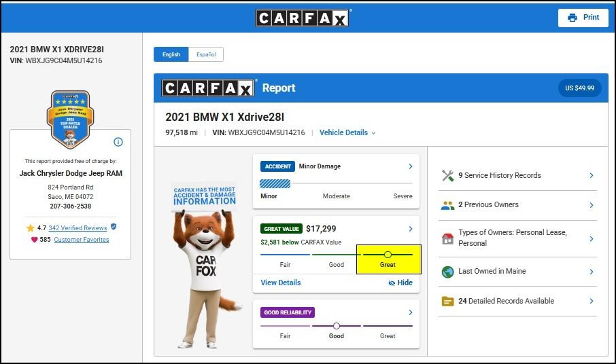Click 9 Service History Records text
This screenshot has height=364, width=616.
499,175
